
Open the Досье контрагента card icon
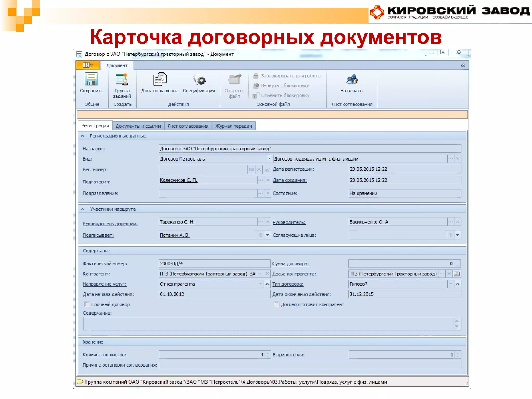[457, 274]
